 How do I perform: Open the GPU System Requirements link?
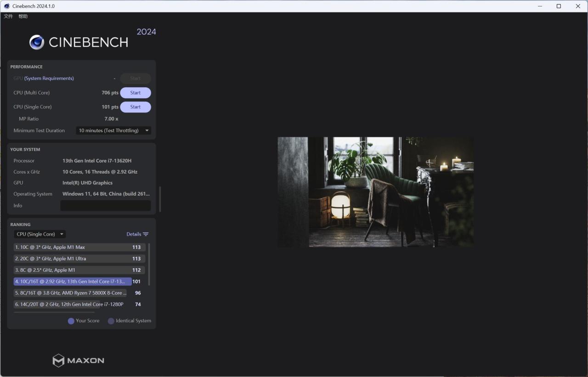click(x=49, y=79)
